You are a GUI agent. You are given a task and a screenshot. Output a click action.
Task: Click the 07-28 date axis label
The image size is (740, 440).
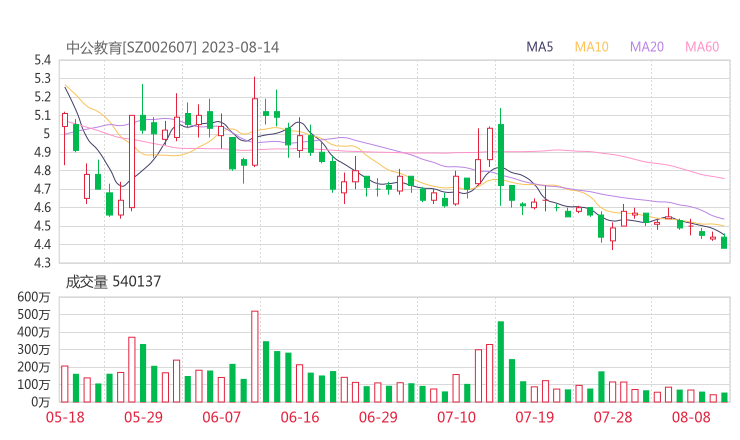(613, 417)
